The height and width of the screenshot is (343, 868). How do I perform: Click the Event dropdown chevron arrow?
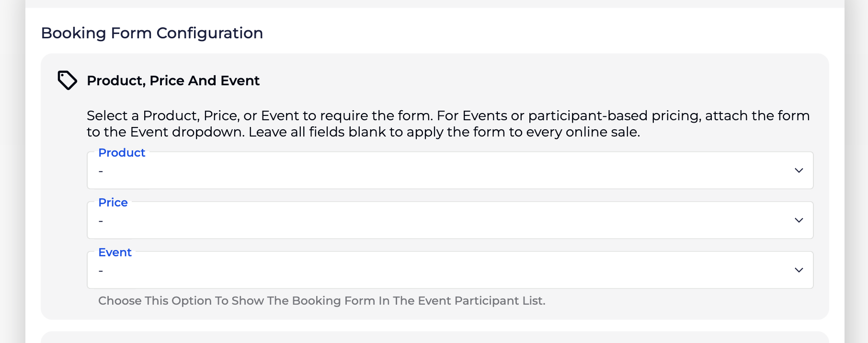pos(799,270)
